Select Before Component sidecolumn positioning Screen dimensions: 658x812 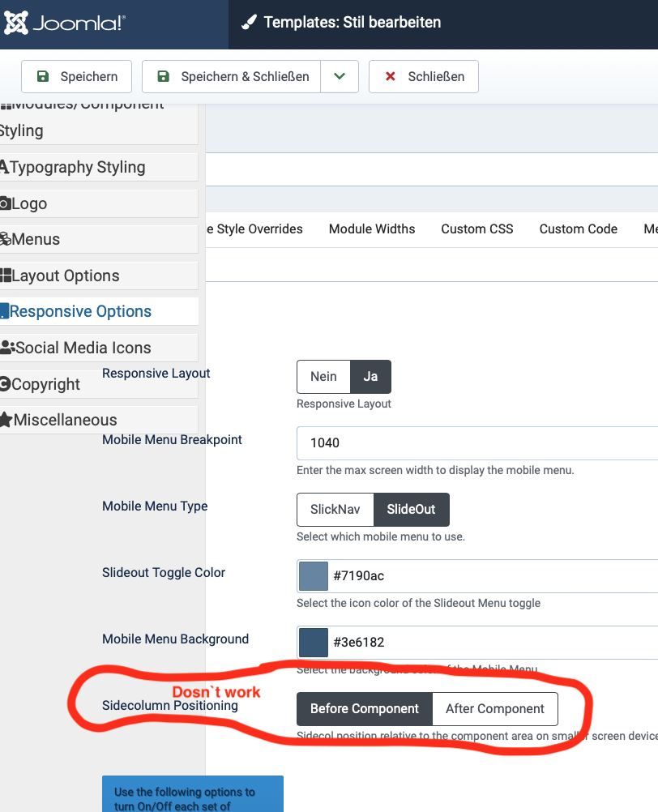tap(365, 709)
